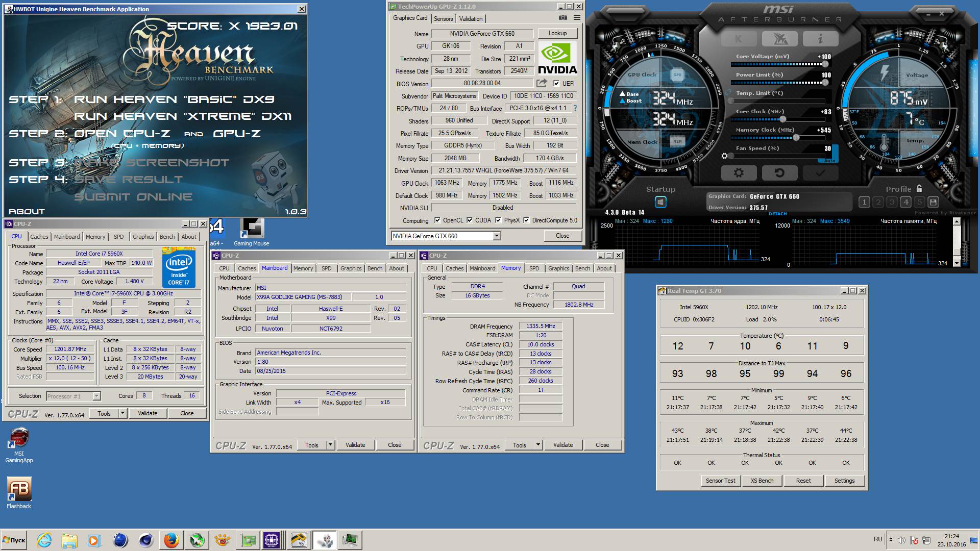Expand Tools dropdown arrow in CPU-Z Mainboard window
The height and width of the screenshot is (551, 980).
pyautogui.click(x=330, y=445)
